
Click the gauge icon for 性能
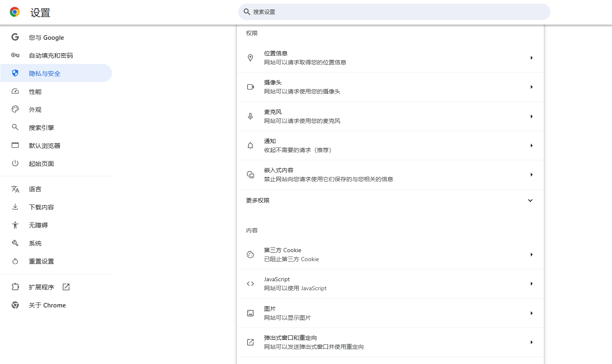click(x=15, y=91)
